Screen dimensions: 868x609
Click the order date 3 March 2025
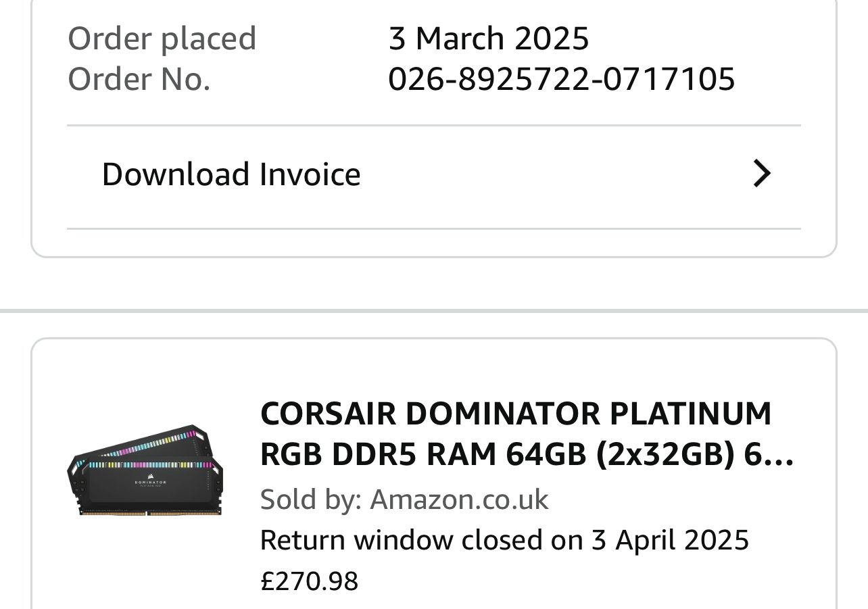tap(489, 39)
